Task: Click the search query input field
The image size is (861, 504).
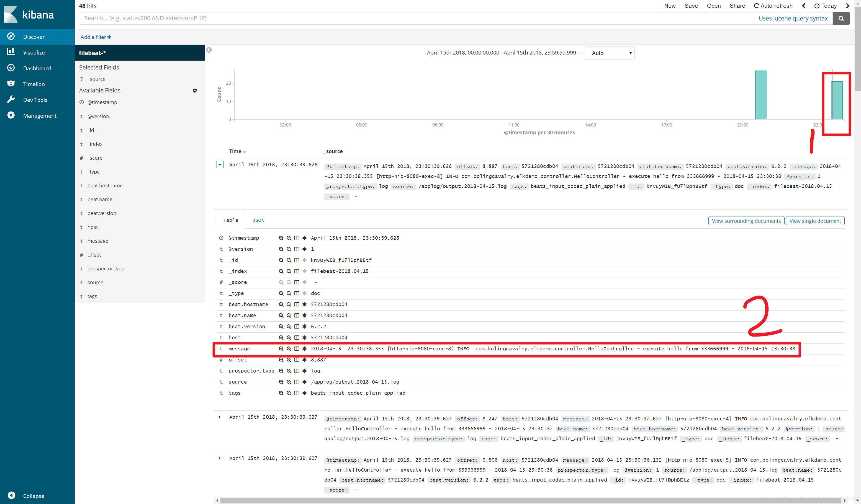Action: 417,18
